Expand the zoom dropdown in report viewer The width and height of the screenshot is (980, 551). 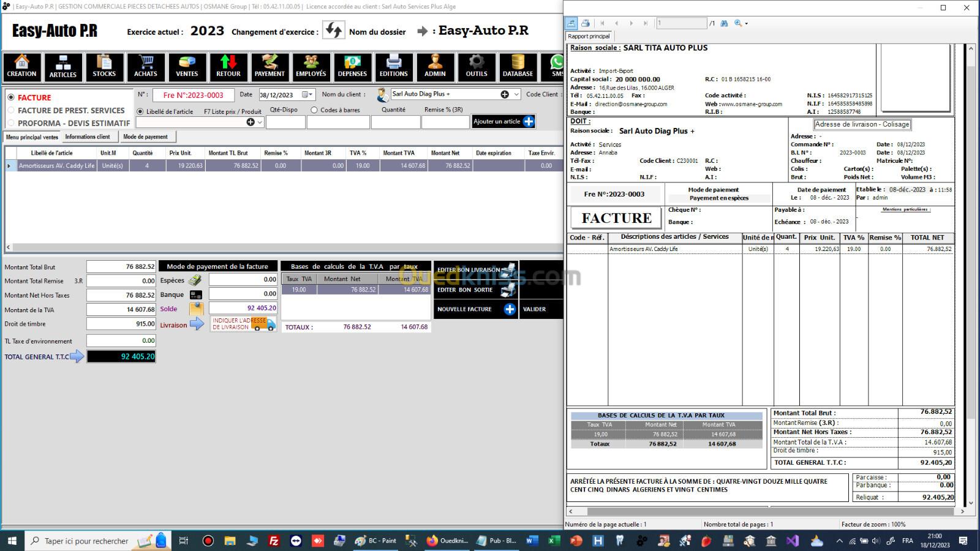(746, 24)
